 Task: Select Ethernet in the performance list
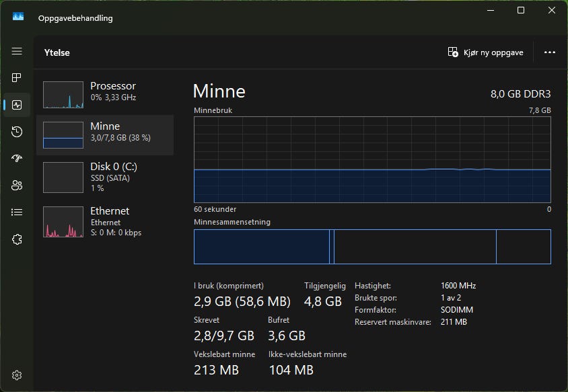pos(105,221)
